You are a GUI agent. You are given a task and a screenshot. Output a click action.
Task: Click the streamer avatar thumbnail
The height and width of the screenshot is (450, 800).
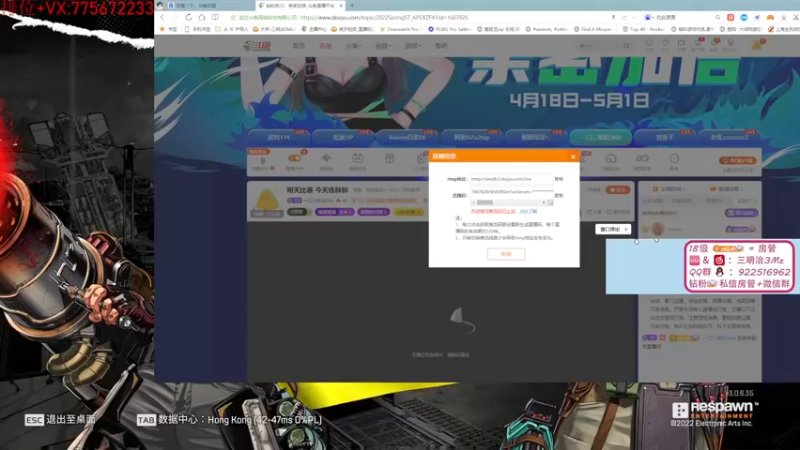pyautogui.click(x=267, y=200)
